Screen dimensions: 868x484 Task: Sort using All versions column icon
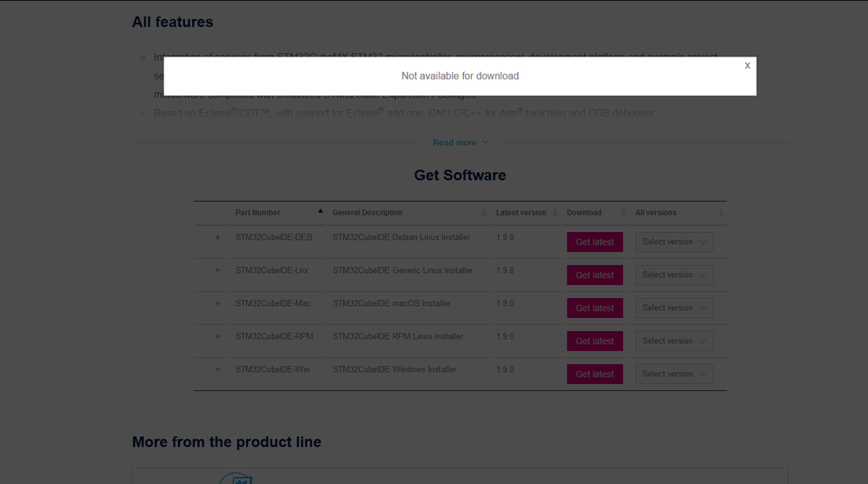[x=720, y=213]
